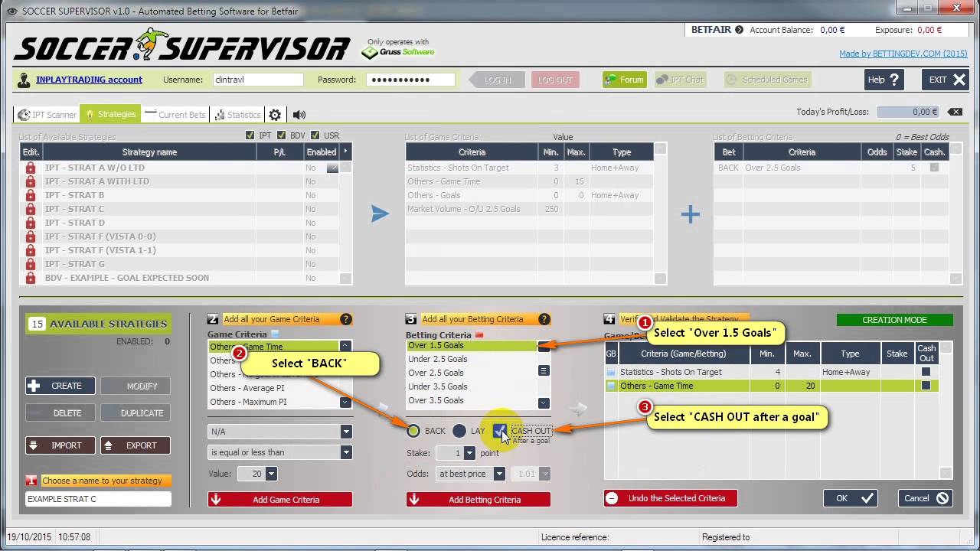
Task: Click the lock icon for IPT - STRAT C
Action: pyautogui.click(x=31, y=209)
